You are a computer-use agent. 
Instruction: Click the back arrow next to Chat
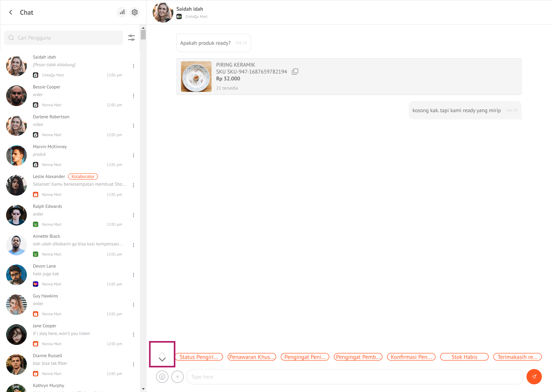tap(11, 12)
